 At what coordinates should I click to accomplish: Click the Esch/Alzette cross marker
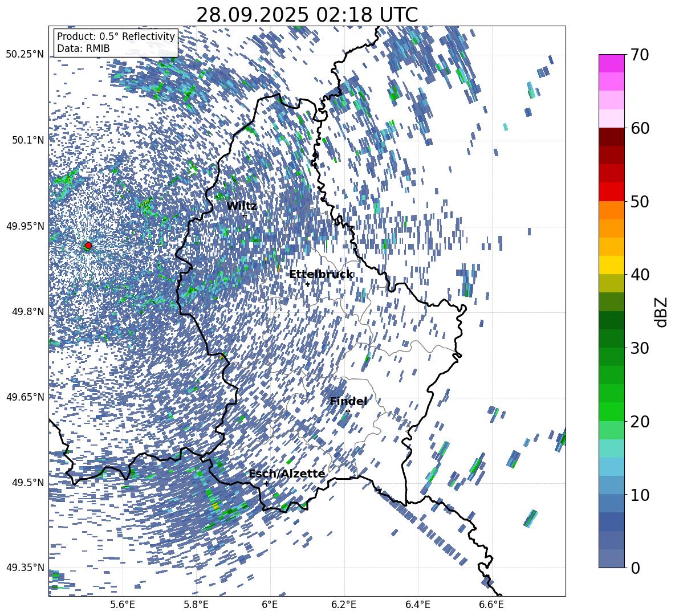point(266,483)
